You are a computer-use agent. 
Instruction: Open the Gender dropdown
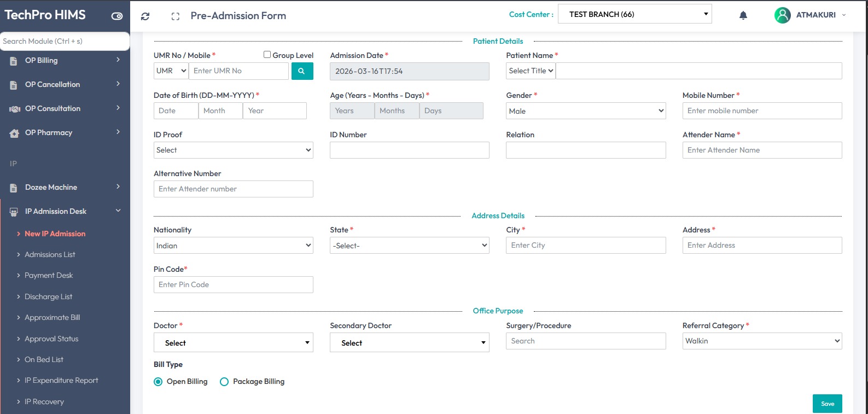point(586,111)
